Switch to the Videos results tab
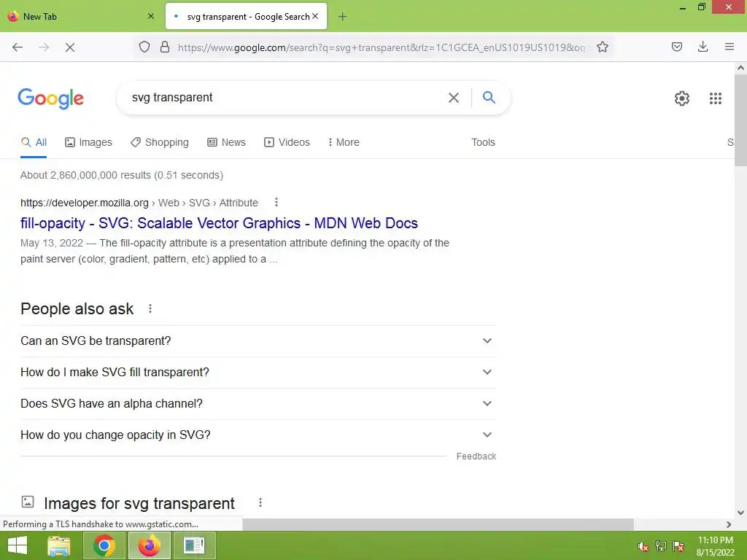Image resolution: width=747 pixels, height=560 pixels. point(287,142)
